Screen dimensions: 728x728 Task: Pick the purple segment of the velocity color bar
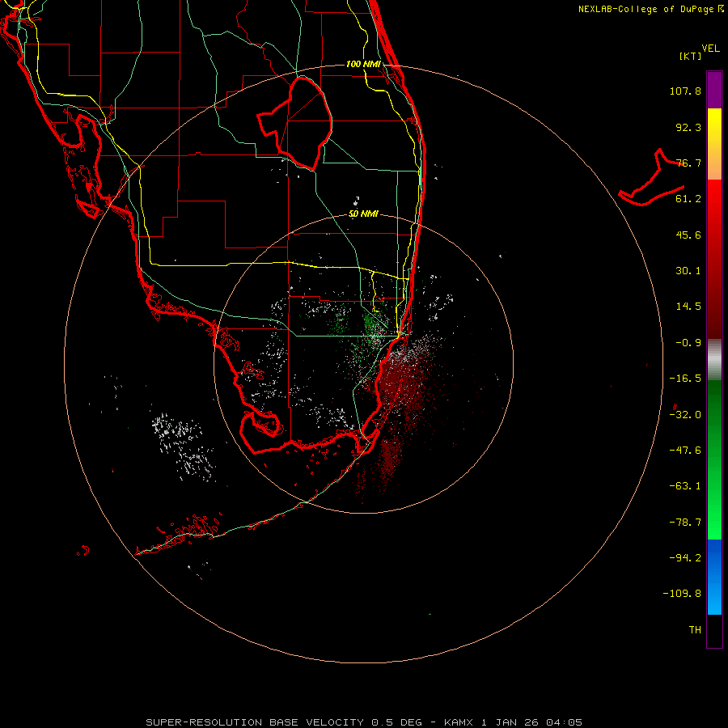(x=714, y=90)
